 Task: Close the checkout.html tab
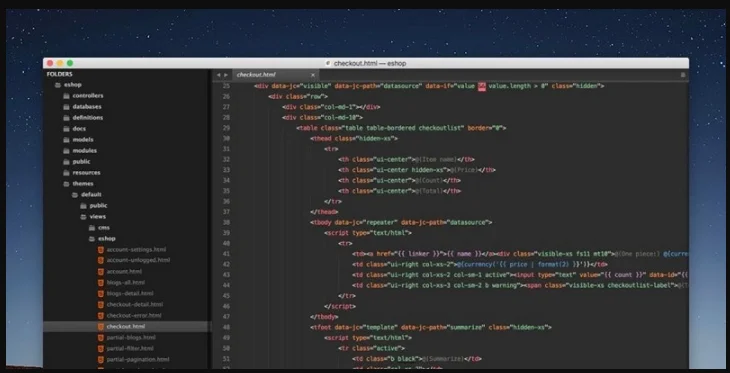pos(313,75)
